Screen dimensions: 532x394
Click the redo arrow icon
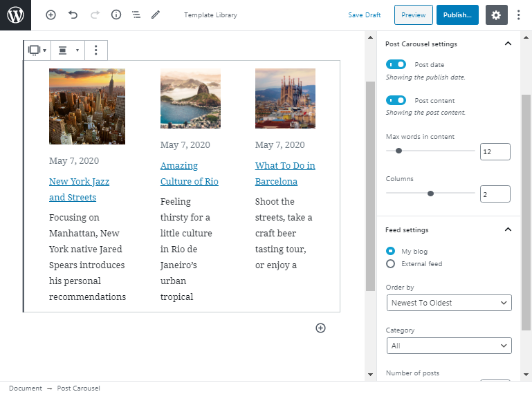[x=95, y=15]
